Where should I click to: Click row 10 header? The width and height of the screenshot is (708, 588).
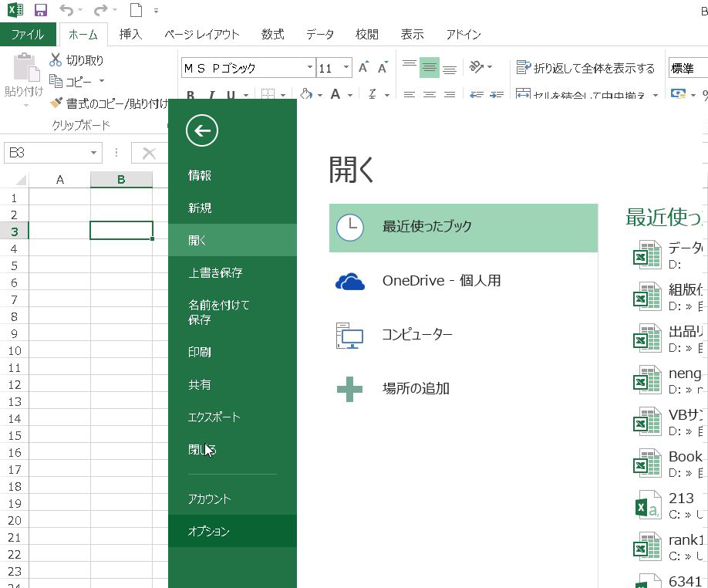pyautogui.click(x=15, y=351)
